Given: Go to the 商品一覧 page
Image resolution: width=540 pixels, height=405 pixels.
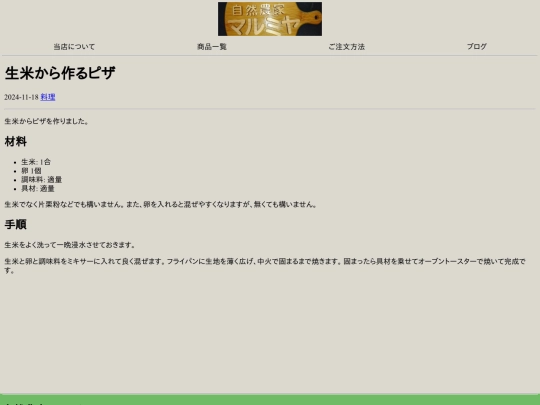Looking at the screenshot, I should click(212, 46).
